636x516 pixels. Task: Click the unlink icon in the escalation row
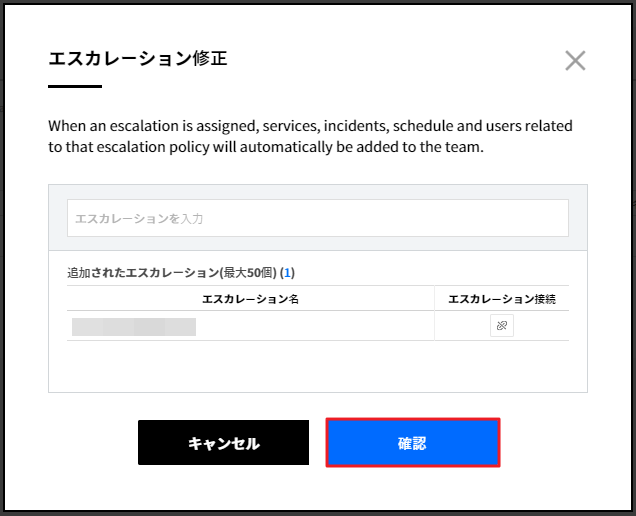coord(502,325)
